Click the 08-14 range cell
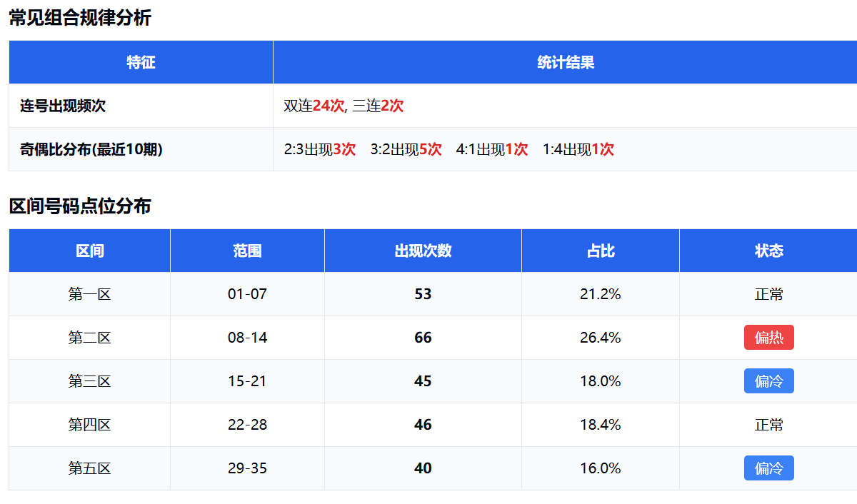This screenshot has width=857, height=504. [x=247, y=338]
